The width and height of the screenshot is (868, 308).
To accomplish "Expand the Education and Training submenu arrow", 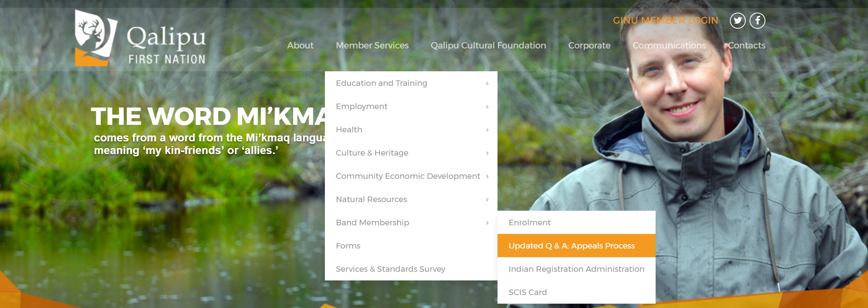I will [487, 83].
